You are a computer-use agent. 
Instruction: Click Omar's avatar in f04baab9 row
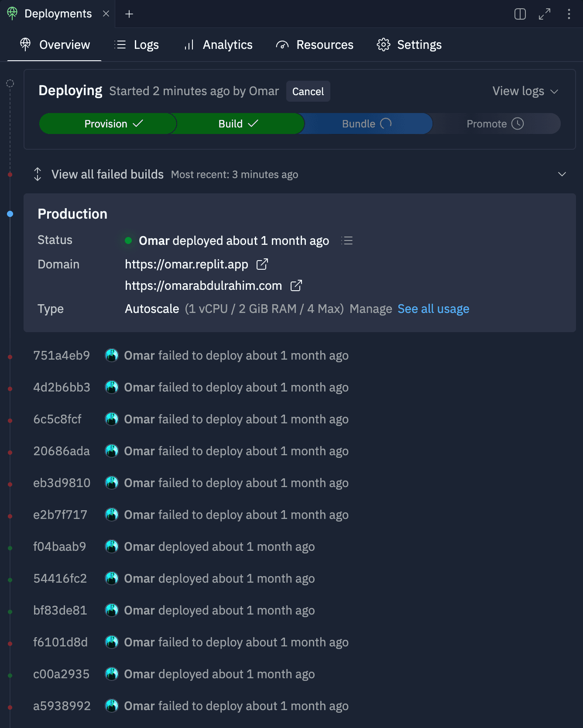112,546
